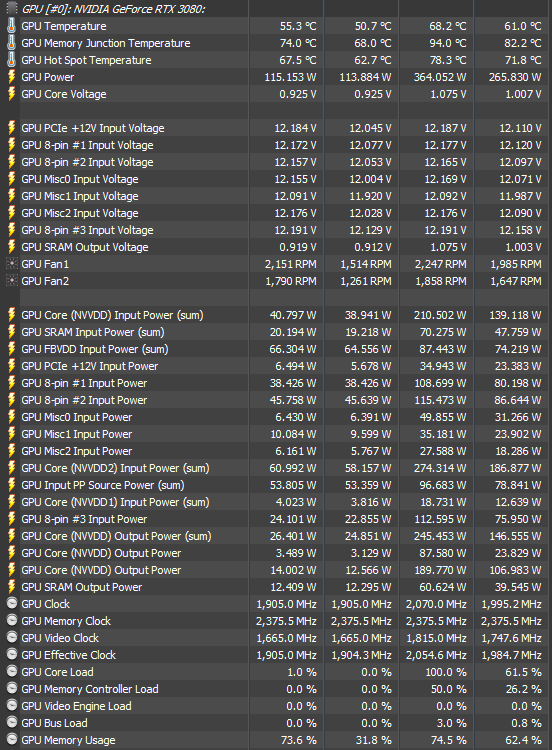This screenshot has width=552, height=750.
Task: Click lightning icon beside GPU Misc0 Input Voltage
Action: point(11,179)
